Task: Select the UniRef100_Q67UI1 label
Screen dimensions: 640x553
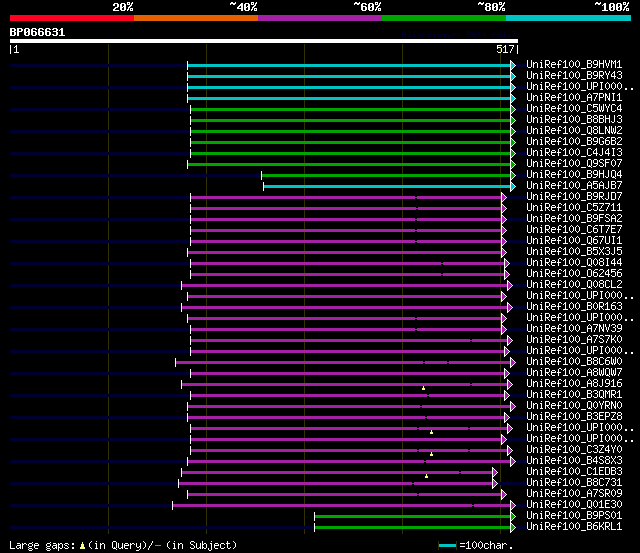Action: (574, 241)
